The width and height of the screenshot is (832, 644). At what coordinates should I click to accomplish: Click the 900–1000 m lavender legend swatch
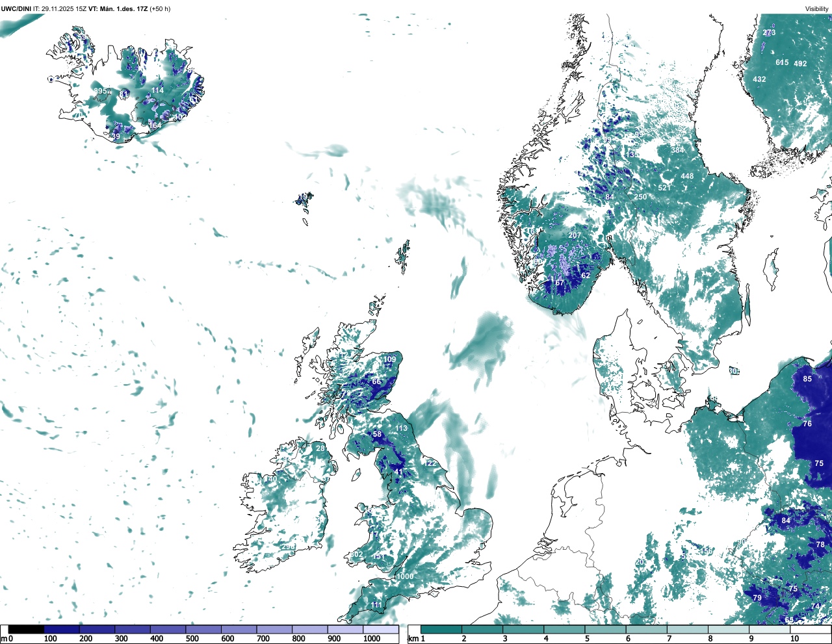[345, 629]
